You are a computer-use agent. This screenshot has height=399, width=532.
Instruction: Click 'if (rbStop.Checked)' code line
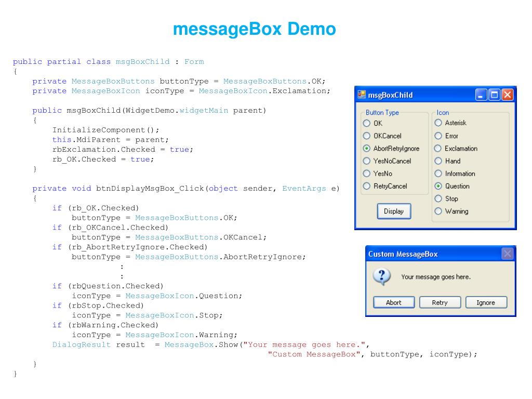pos(98,305)
